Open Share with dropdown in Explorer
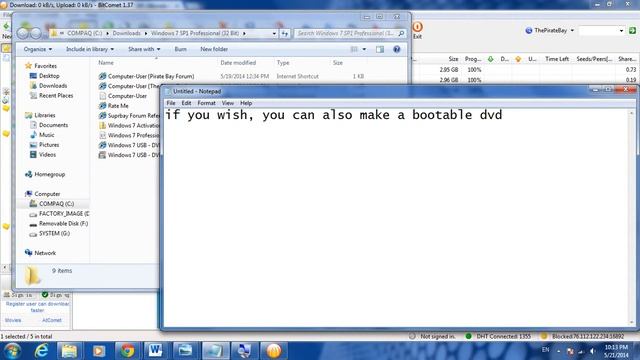This screenshot has height=360, width=640. tap(144, 49)
